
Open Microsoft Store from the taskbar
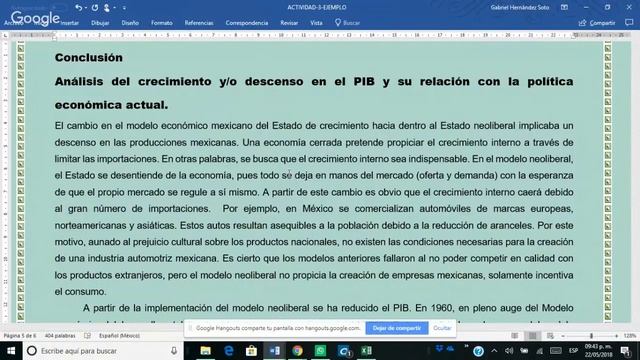251,351
